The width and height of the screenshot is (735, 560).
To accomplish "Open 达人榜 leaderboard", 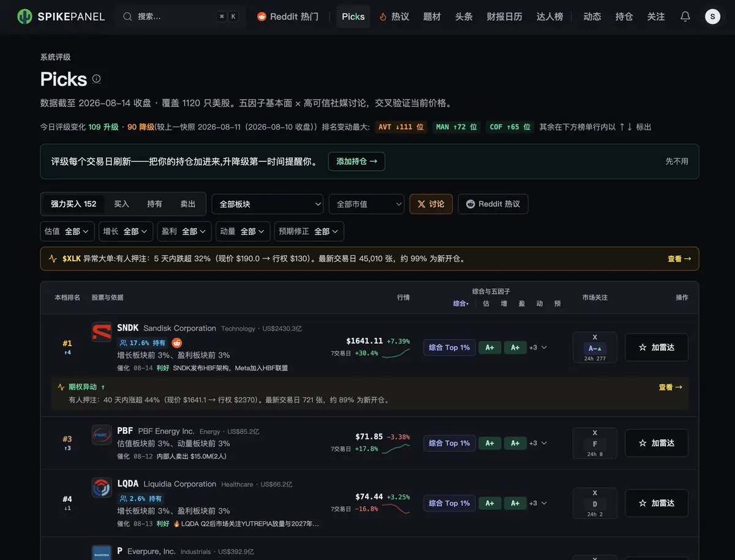I will pos(549,17).
